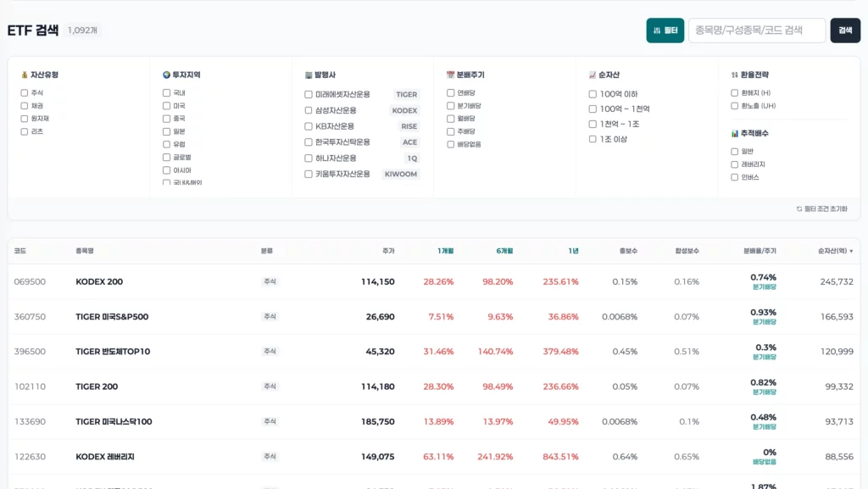Click the 분배주기 calendar icon
The image size is (868, 489).
451,75
